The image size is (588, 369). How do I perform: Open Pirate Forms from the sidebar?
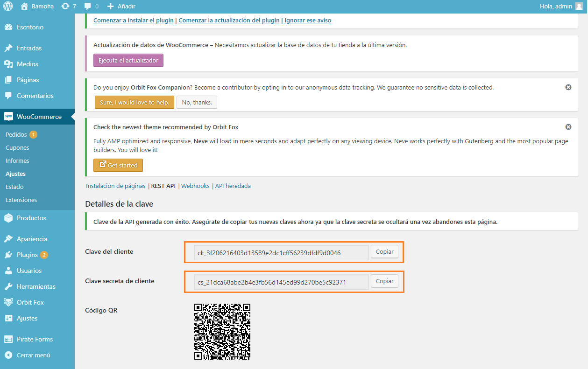(35, 339)
